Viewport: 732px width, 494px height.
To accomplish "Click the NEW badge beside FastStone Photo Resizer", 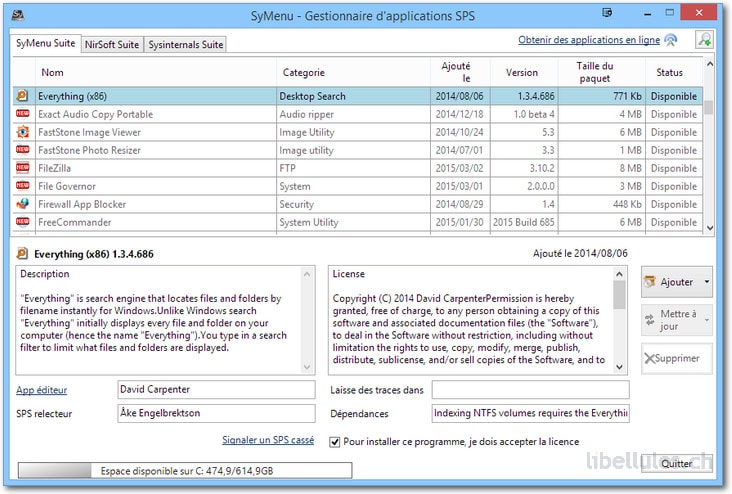I will click(22, 149).
